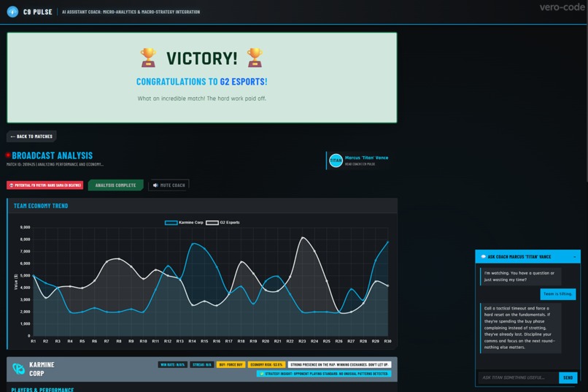This screenshot has height=392, width=588.
Task: Focus the Ask Titan Something Useful input
Action: [x=518, y=377]
